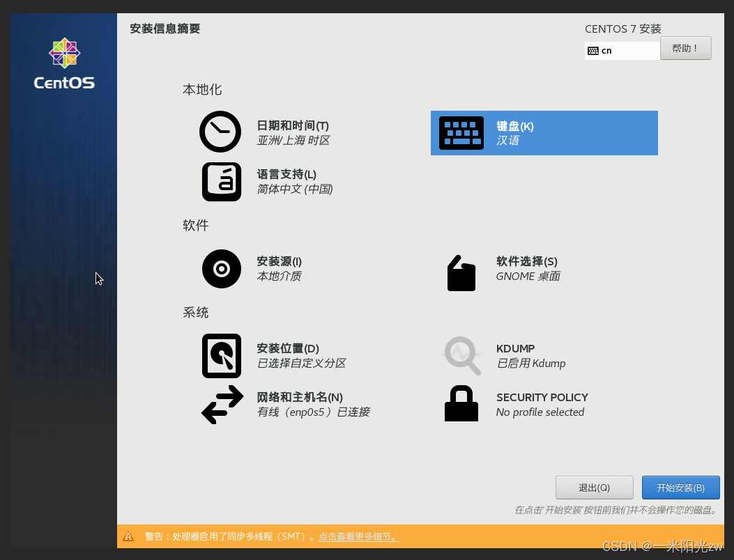This screenshot has width=734, height=560.
Task: Click the 本地化 section heading
Action: tap(201, 89)
